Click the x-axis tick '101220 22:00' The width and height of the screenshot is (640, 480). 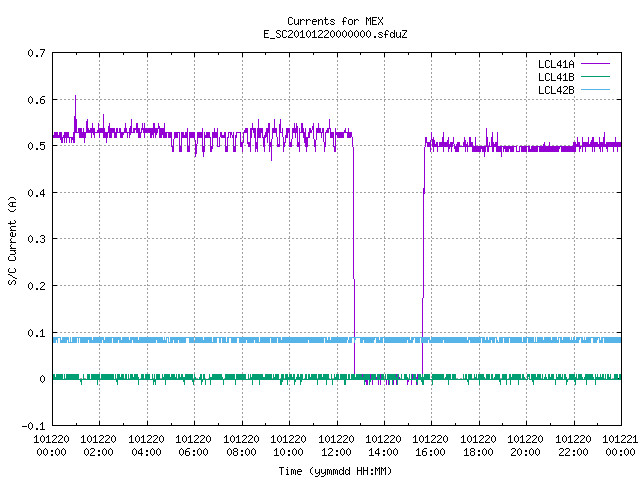[x=573, y=446]
